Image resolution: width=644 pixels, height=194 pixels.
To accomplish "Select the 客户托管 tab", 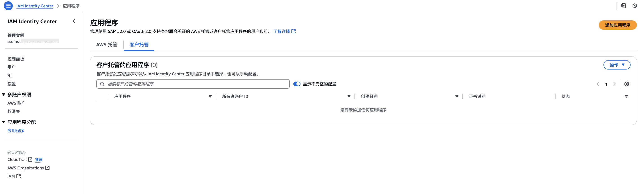I will pyautogui.click(x=139, y=45).
